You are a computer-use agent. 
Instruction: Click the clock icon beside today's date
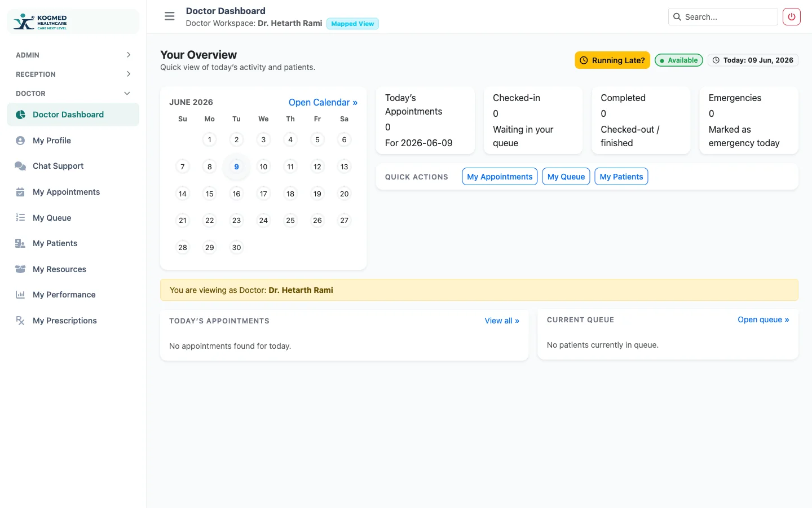click(716, 60)
